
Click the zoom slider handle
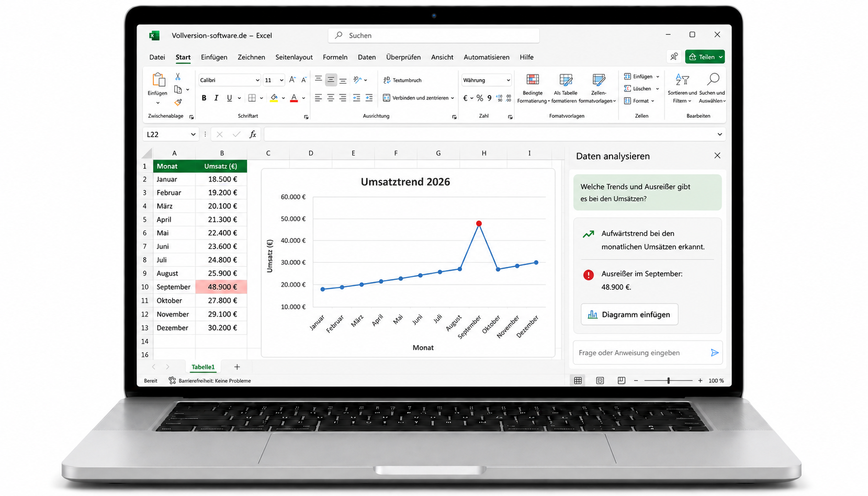coord(668,380)
